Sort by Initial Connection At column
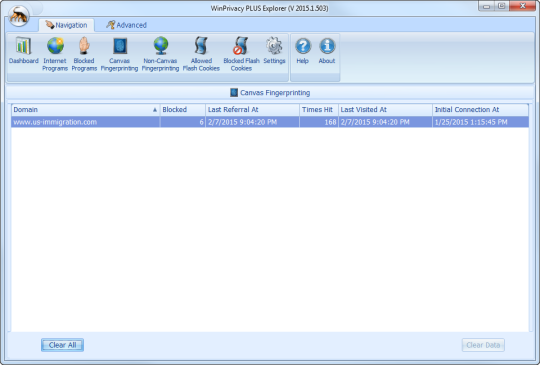 (480, 110)
